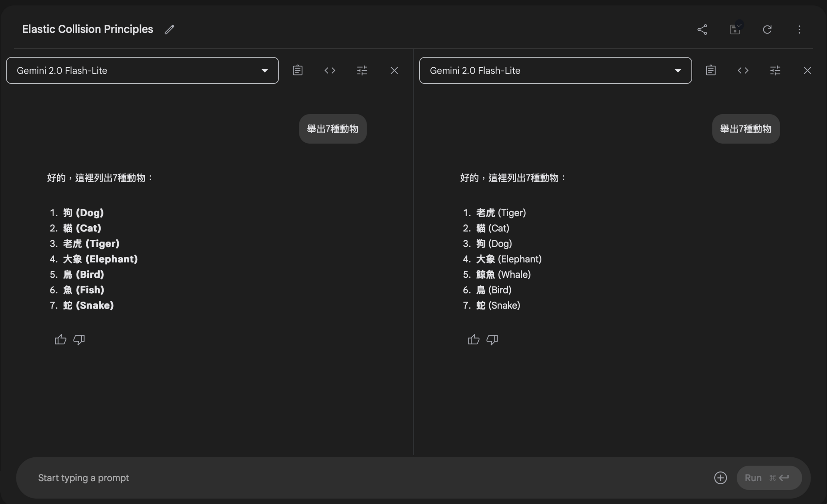Click the share prompt icon

click(x=702, y=29)
